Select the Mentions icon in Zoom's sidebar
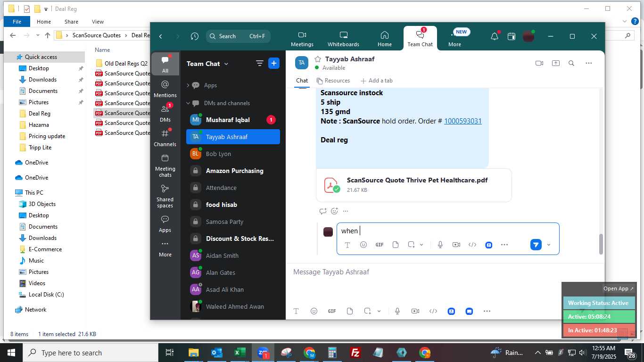The image size is (644, 362). pyautogui.click(x=165, y=88)
